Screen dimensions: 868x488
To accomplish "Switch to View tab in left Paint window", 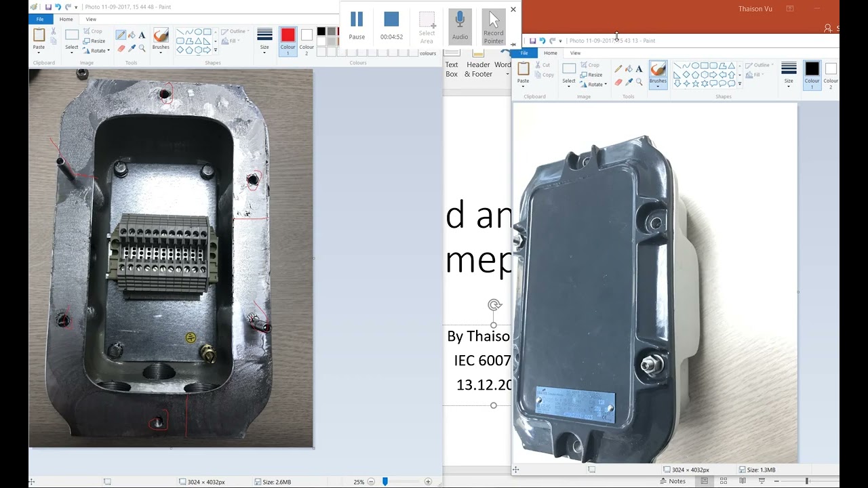I will (91, 19).
